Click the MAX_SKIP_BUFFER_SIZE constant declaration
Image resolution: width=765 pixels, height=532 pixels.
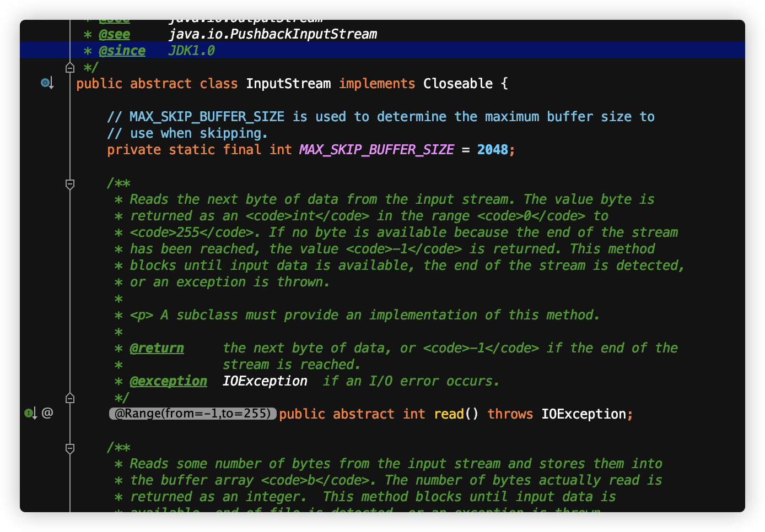coord(376,150)
